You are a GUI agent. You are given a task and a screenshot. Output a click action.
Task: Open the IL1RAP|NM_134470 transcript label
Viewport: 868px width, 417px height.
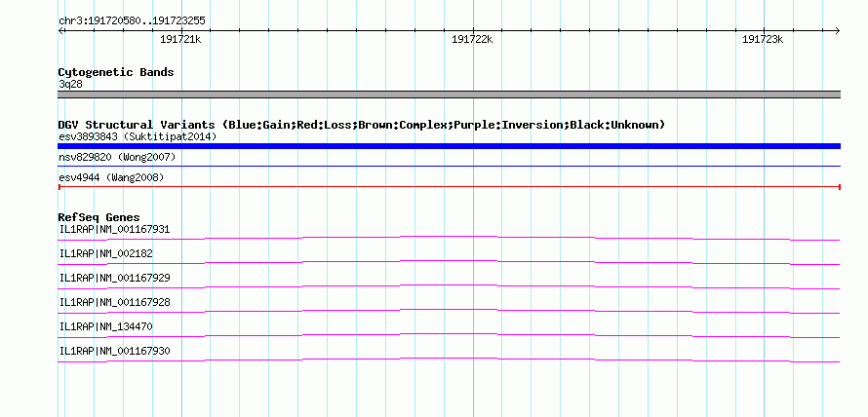[x=105, y=326]
